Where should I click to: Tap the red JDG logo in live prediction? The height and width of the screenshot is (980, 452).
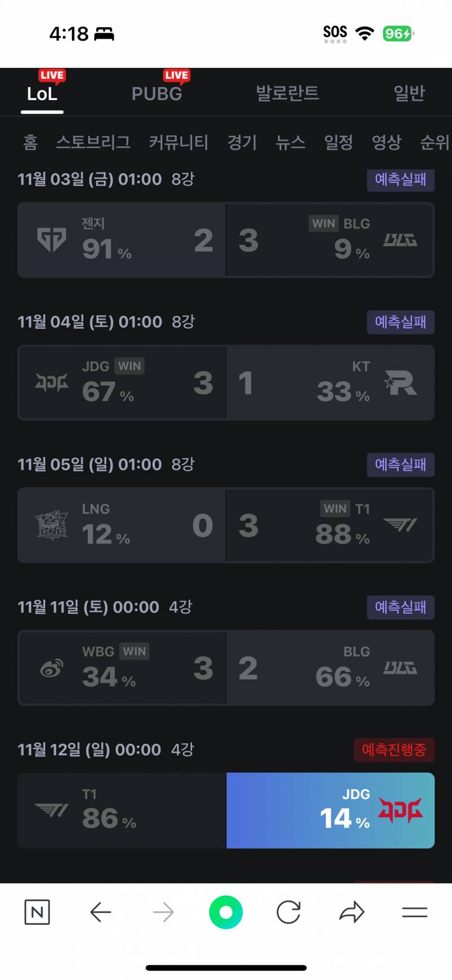tap(400, 810)
